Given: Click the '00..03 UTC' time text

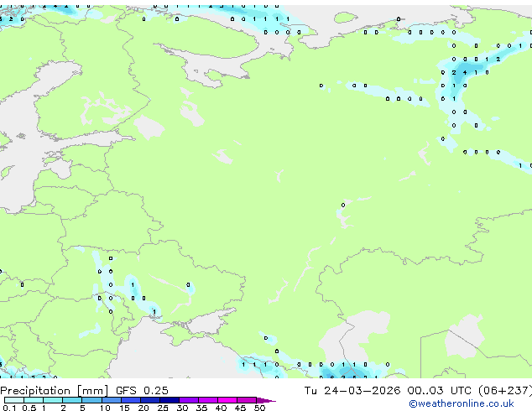Looking at the screenshot, I should (440, 390).
